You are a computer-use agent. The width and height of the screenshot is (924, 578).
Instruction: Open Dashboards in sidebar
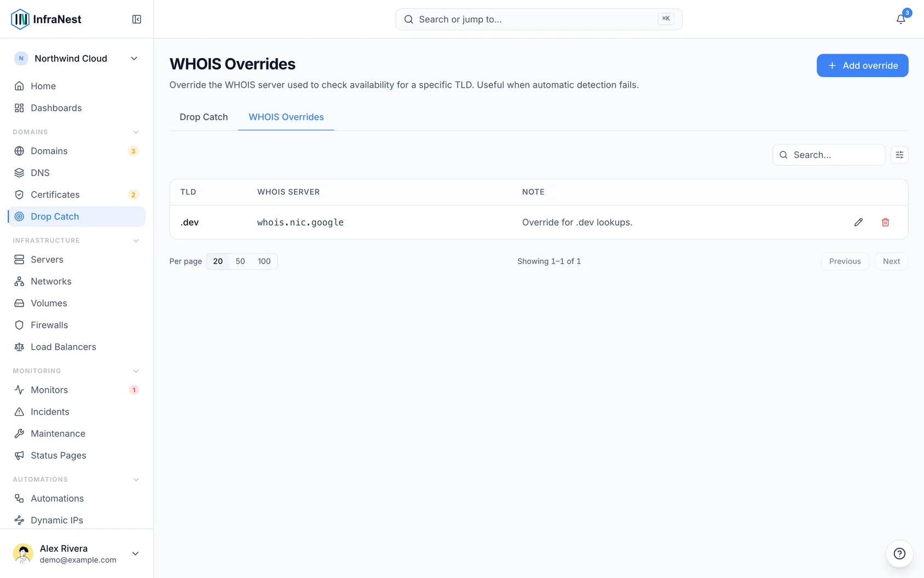[x=77, y=108]
